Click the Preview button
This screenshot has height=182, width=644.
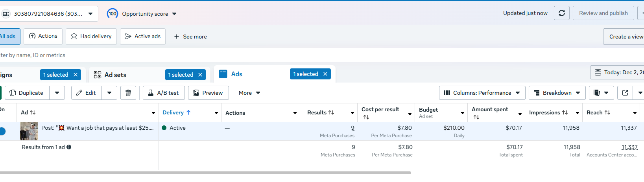[x=208, y=93]
